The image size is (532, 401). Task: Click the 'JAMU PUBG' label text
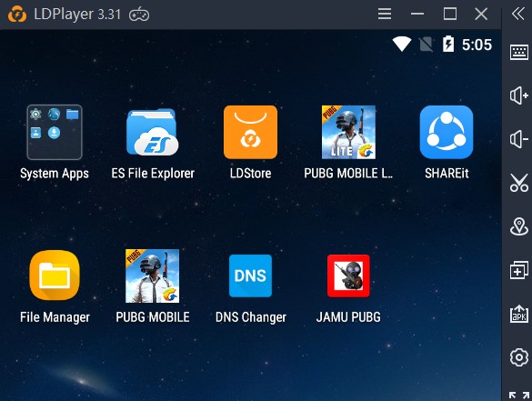348,316
